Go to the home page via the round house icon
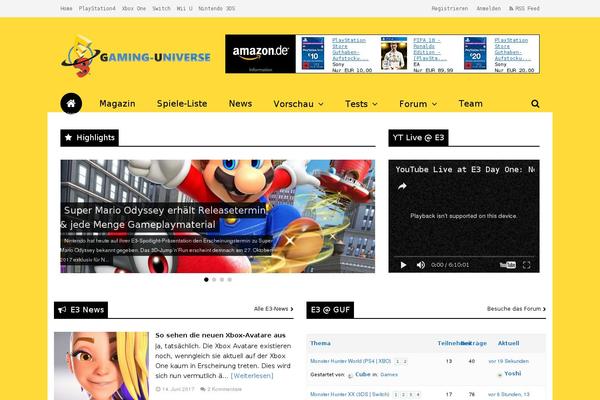Screen dimensions: 600x400 (x=71, y=103)
